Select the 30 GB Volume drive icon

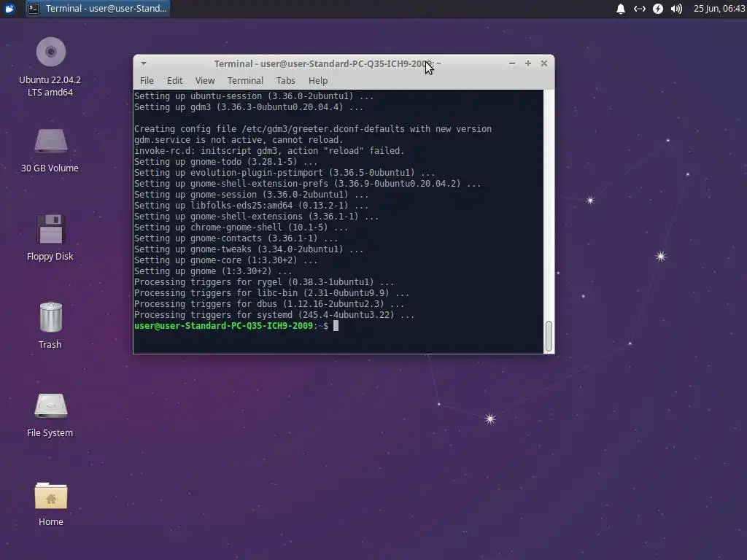tap(50, 141)
